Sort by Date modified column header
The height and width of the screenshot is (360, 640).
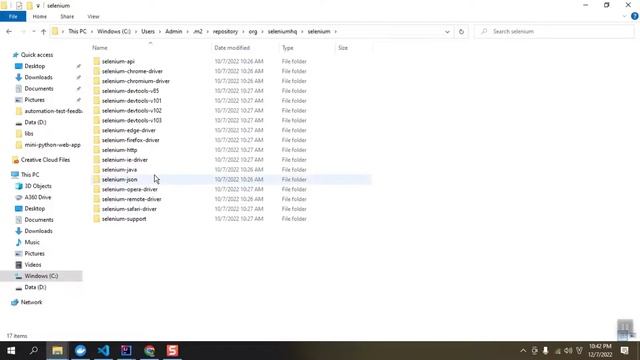point(232,48)
